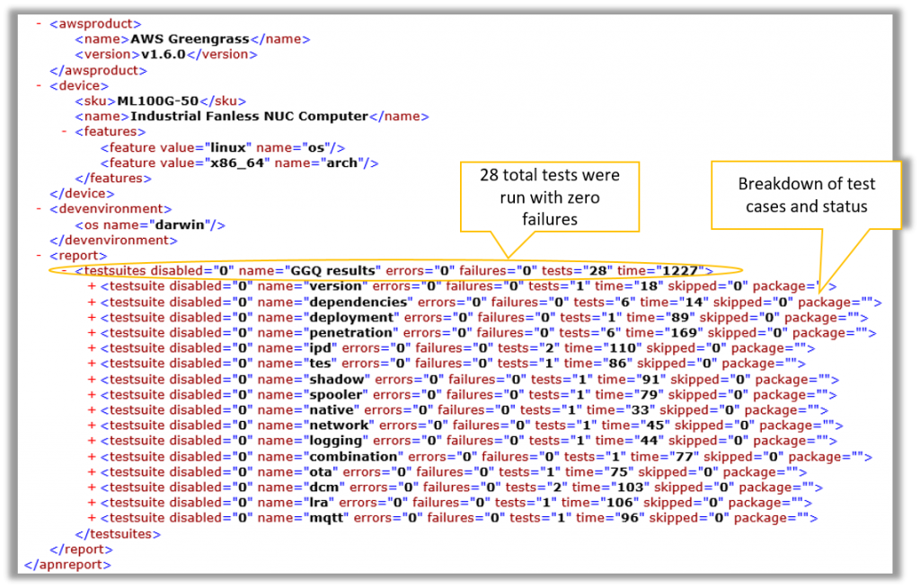Click the closing </apnreport> tag
920x588 pixels.
[x=67, y=566]
